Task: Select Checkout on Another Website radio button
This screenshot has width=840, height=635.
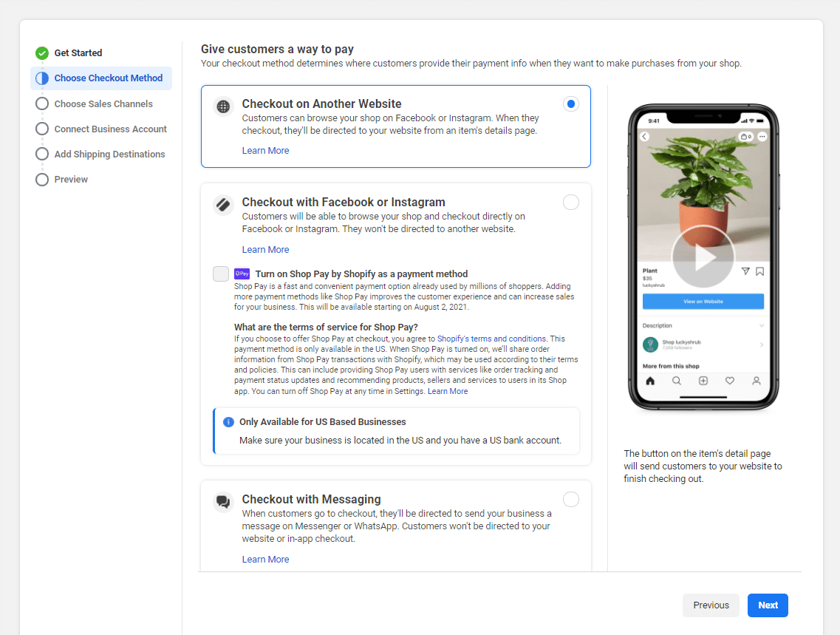Action: 571,104
